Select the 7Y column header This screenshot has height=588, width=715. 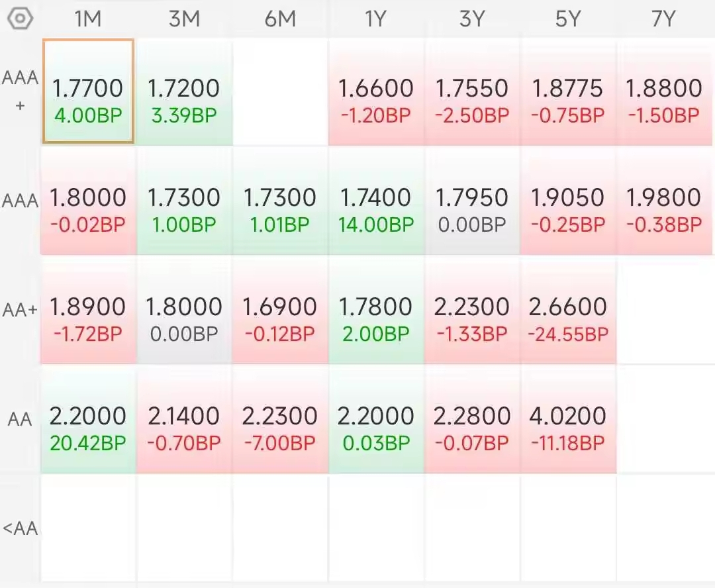(x=663, y=19)
